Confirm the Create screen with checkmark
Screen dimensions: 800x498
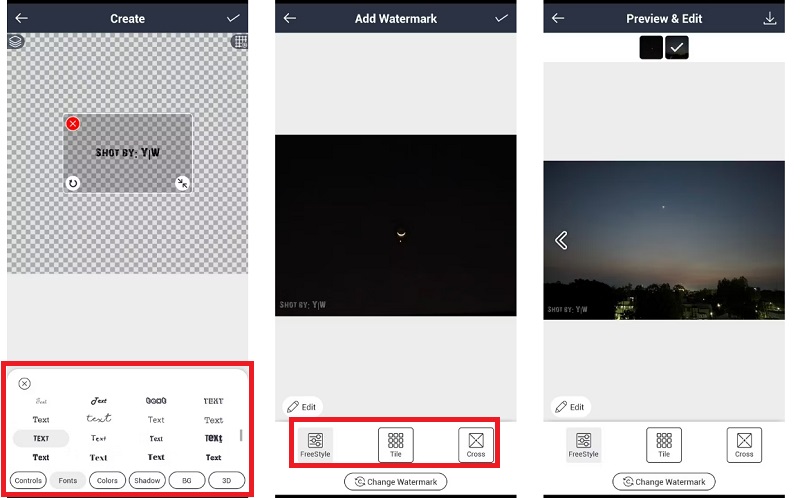[233, 18]
